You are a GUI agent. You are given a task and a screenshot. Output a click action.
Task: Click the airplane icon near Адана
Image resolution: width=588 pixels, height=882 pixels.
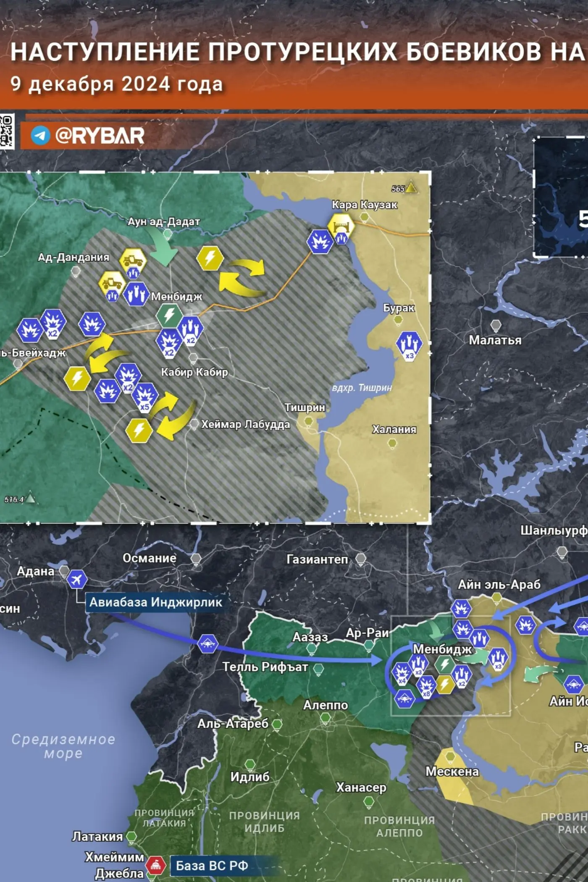tap(77, 580)
